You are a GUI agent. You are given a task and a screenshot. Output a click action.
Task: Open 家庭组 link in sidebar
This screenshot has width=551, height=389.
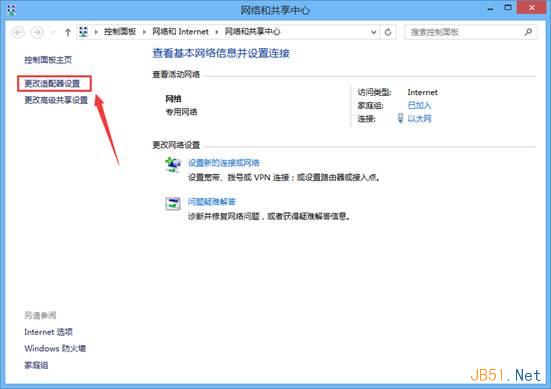pyautogui.click(x=36, y=365)
